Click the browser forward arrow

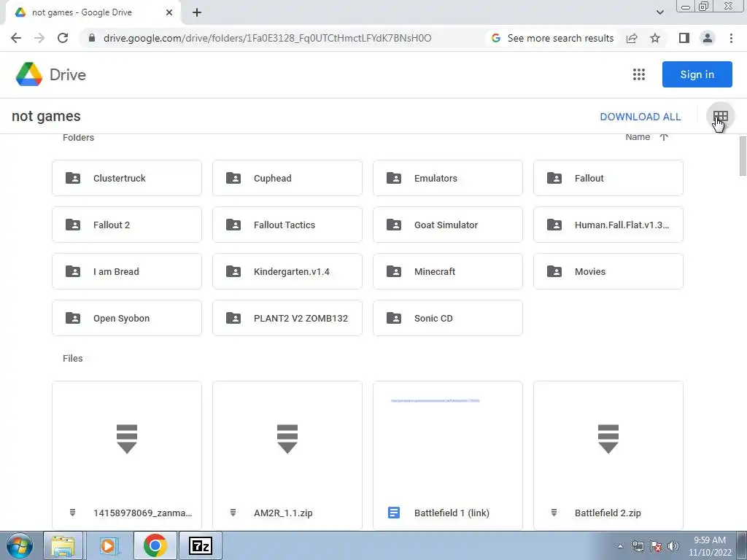point(39,38)
